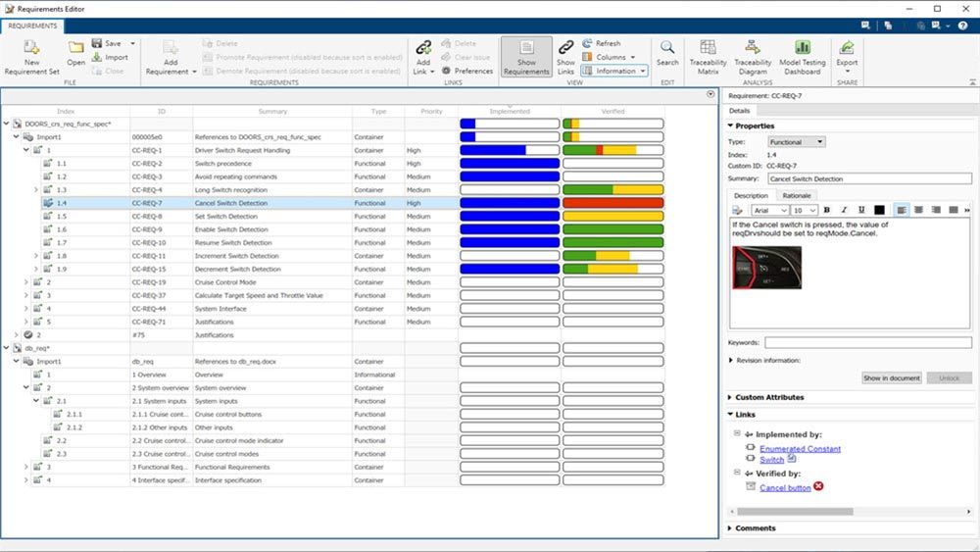
Task: Launch the Traceability Diagram view
Action: click(752, 49)
